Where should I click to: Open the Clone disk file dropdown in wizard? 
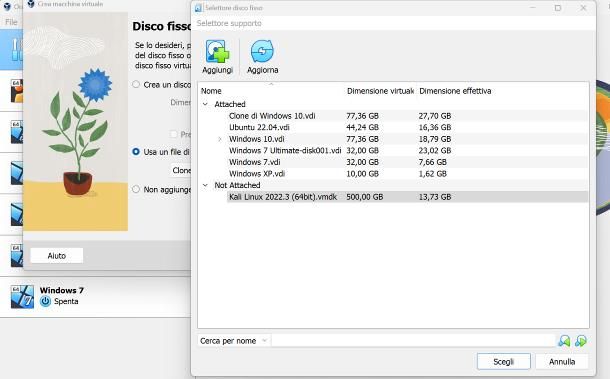[181, 170]
